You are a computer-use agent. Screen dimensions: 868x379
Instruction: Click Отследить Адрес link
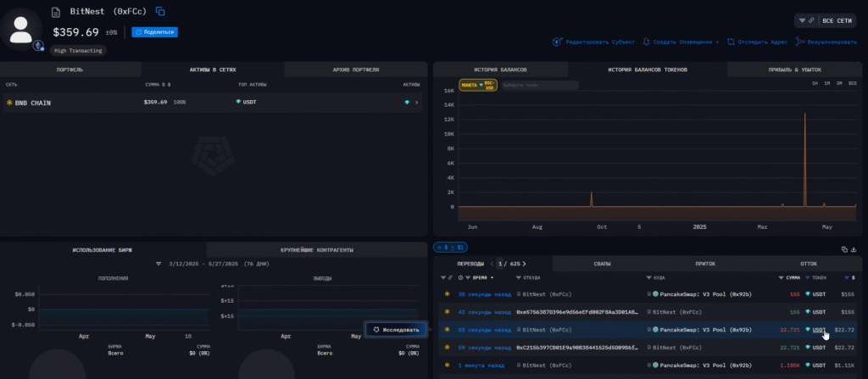tap(763, 42)
